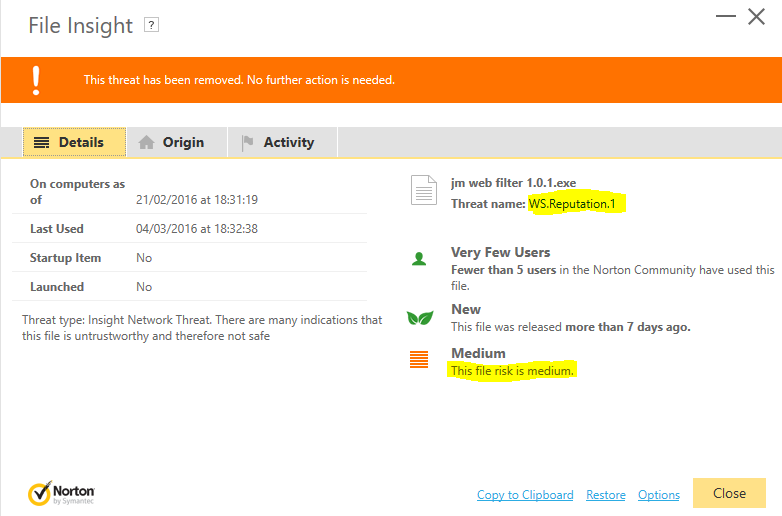
Task: Click the green leaves New file icon
Action: point(420,318)
